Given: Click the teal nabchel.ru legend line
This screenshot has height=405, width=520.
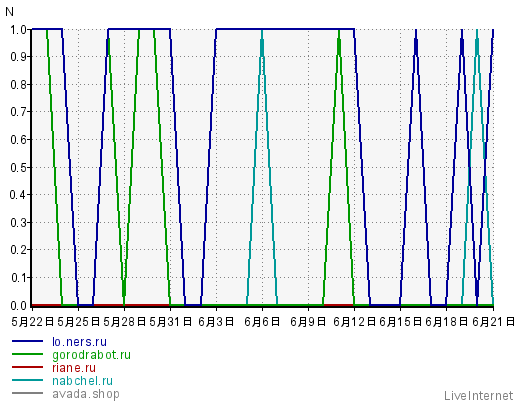Looking at the screenshot, I should (28, 380).
